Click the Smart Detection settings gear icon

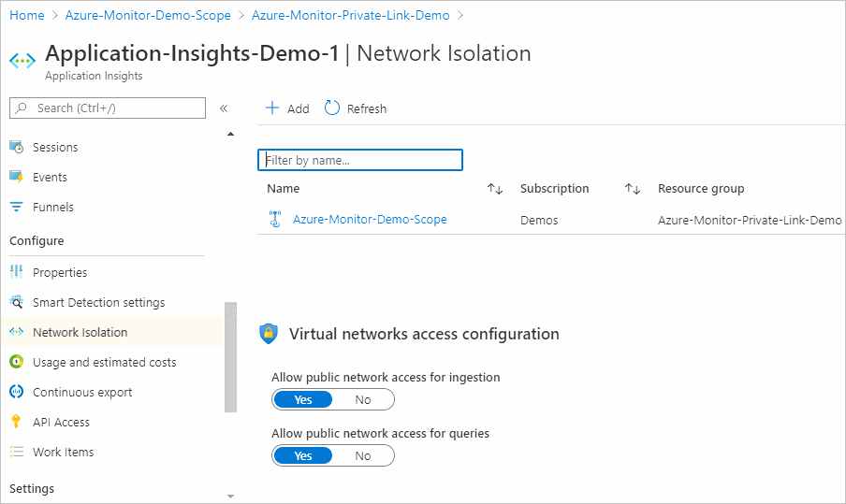point(17,302)
